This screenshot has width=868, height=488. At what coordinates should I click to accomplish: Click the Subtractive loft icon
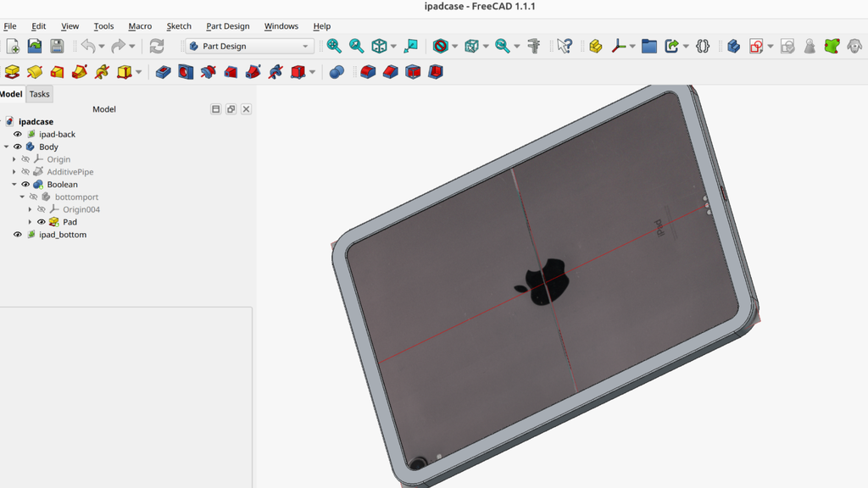[x=231, y=72]
